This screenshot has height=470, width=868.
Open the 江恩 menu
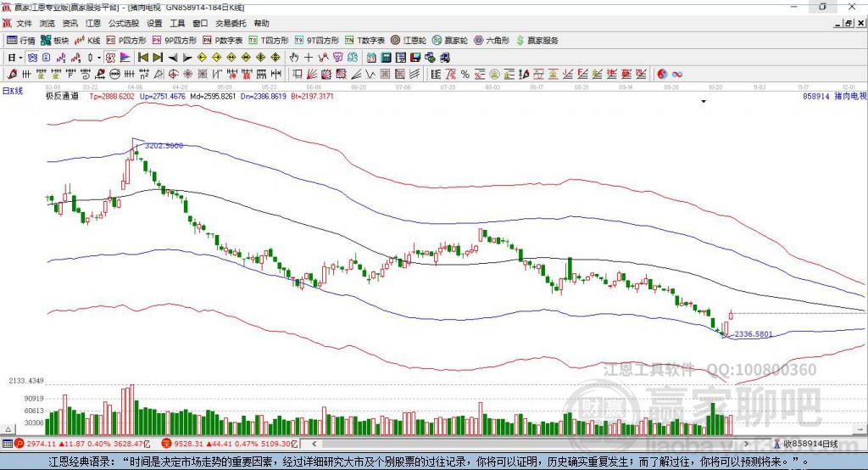click(x=93, y=23)
